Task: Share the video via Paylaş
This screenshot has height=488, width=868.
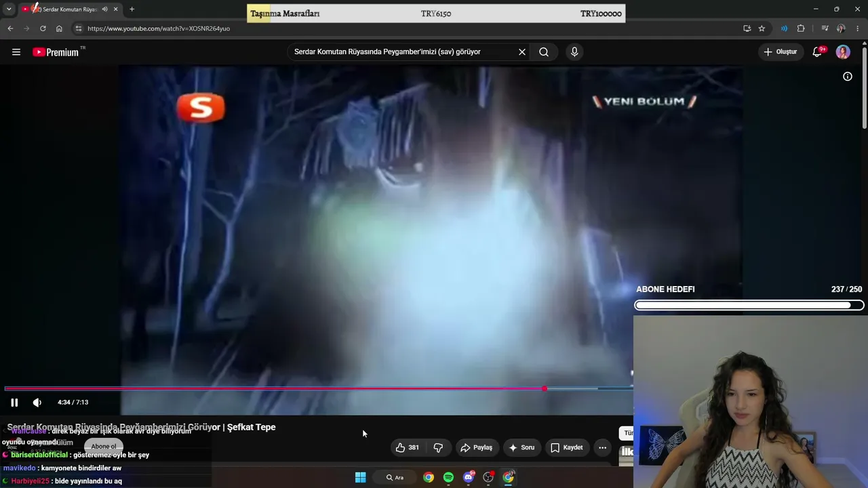Action: (476, 447)
